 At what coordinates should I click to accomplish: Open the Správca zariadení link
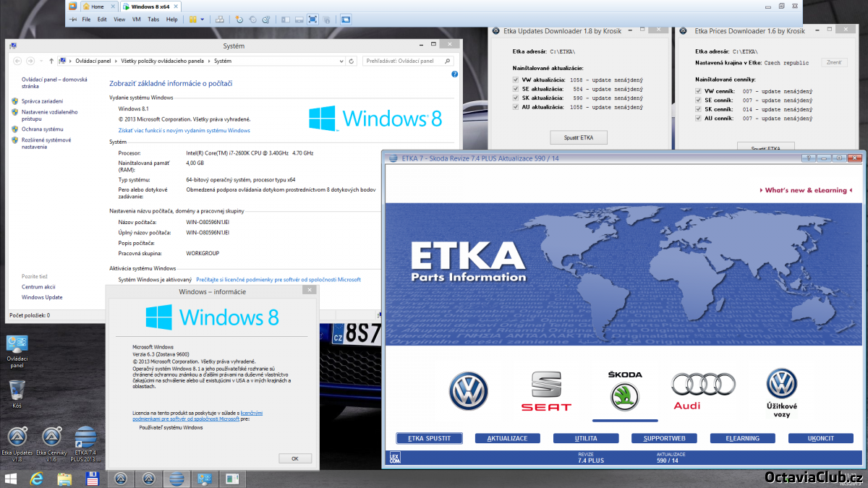42,101
